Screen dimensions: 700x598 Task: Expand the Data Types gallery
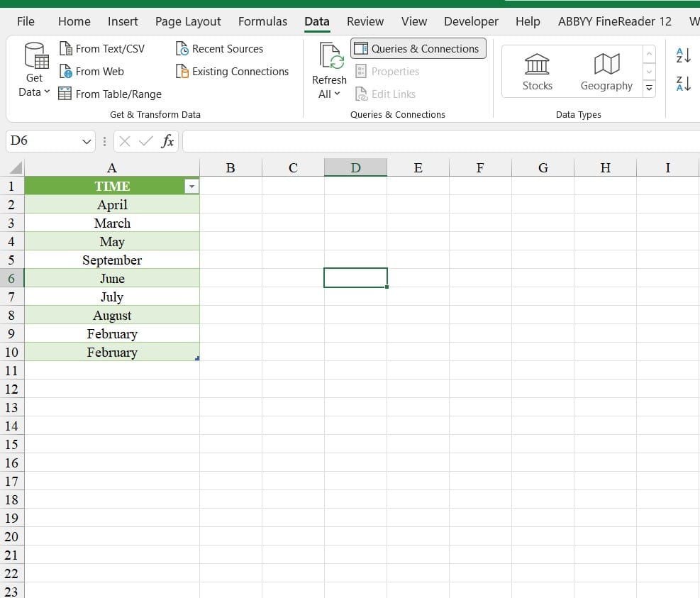649,87
